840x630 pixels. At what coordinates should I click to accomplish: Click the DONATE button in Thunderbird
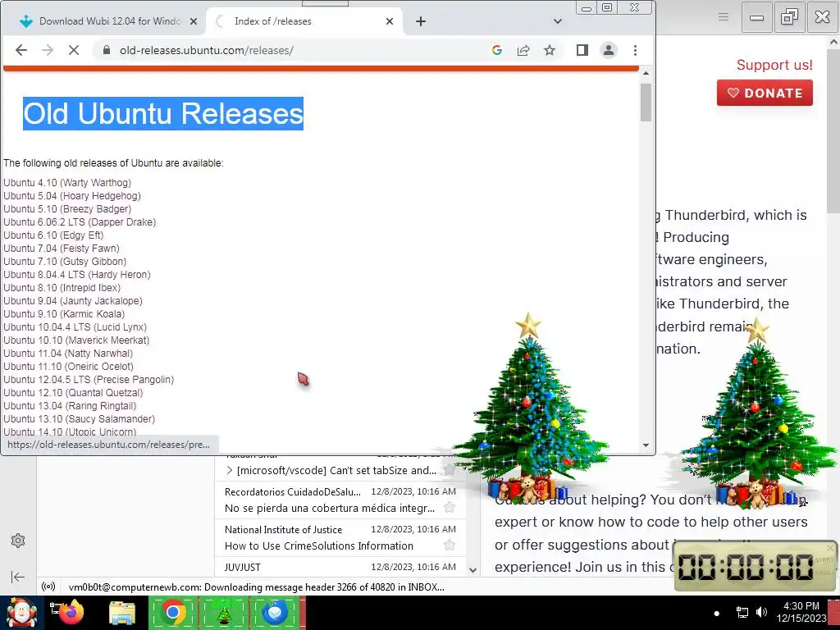point(765,93)
